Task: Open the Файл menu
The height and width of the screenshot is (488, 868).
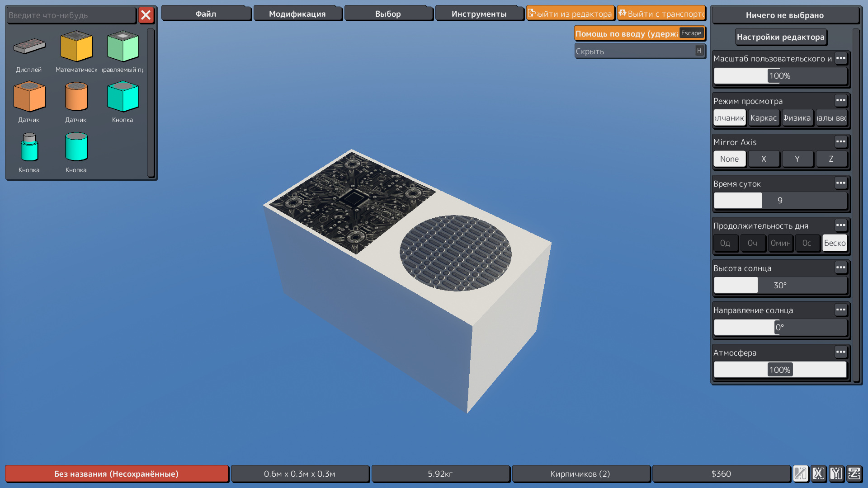Action: (x=206, y=14)
